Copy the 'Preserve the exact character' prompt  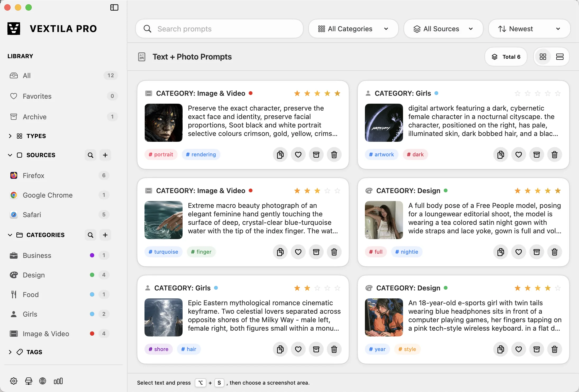tap(280, 154)
